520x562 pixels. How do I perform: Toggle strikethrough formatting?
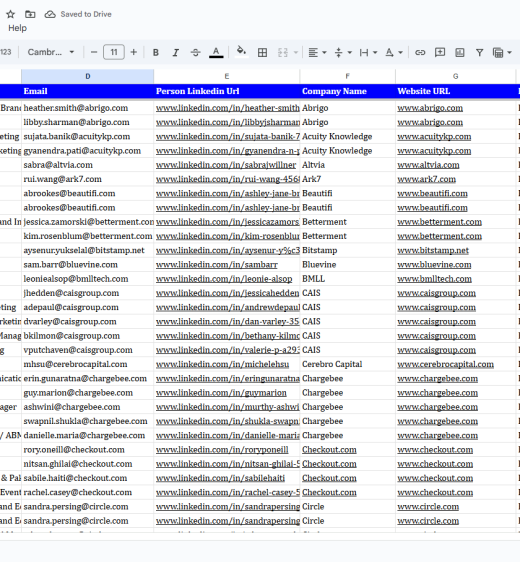point(196,53)
